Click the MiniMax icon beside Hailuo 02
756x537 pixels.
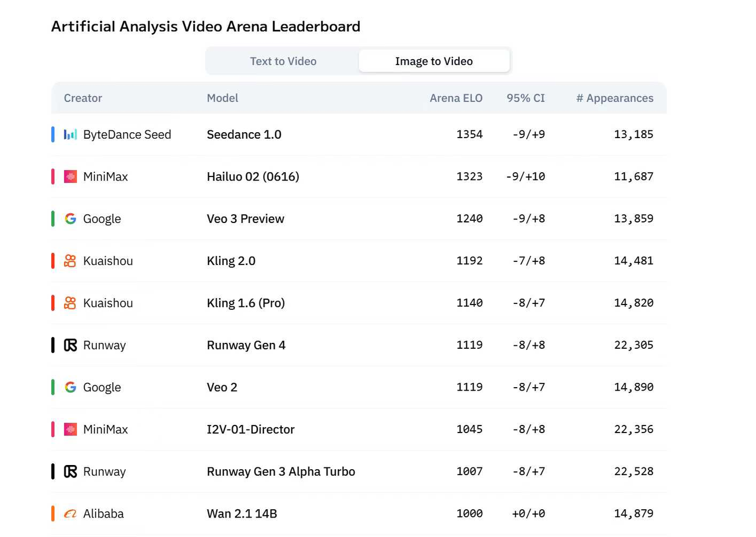70,176
